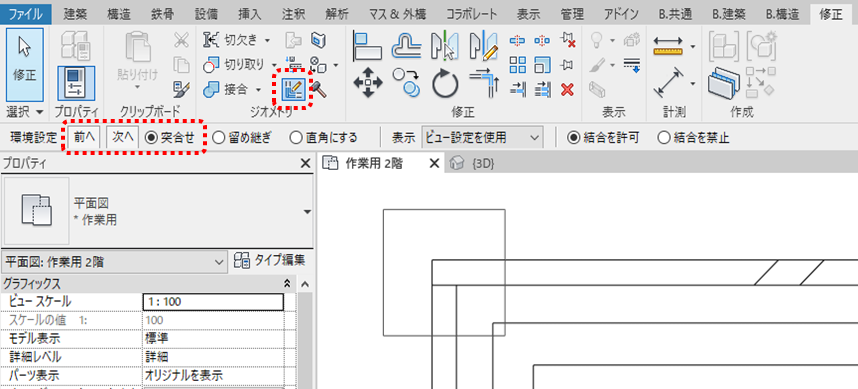
Task: Close the プロパティ palette
Action: 306,164
